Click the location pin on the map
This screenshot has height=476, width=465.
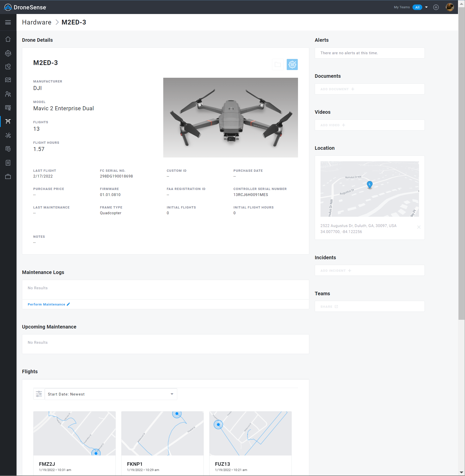(x=369, y=185)
